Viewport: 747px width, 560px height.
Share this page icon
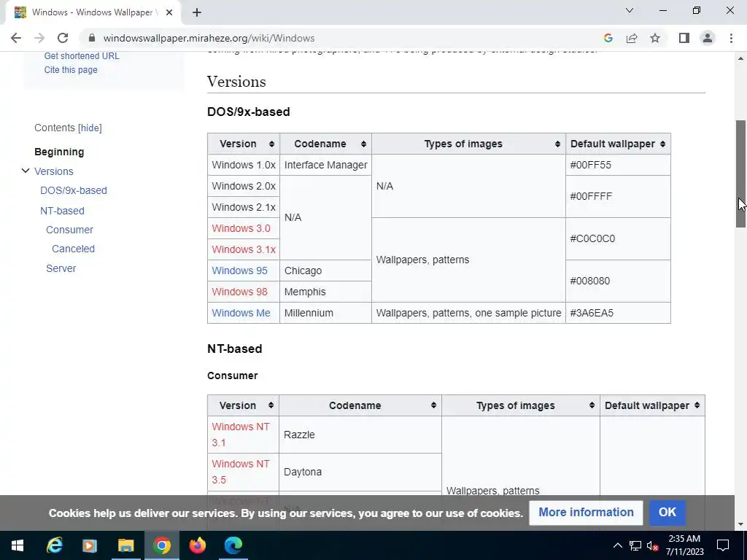point(632,38)
